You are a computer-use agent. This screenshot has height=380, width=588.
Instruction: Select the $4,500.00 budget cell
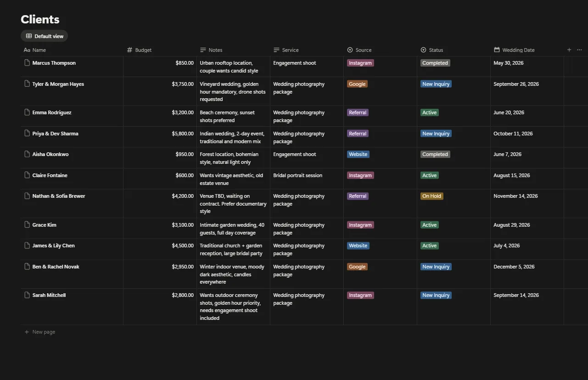pos(160,249)
